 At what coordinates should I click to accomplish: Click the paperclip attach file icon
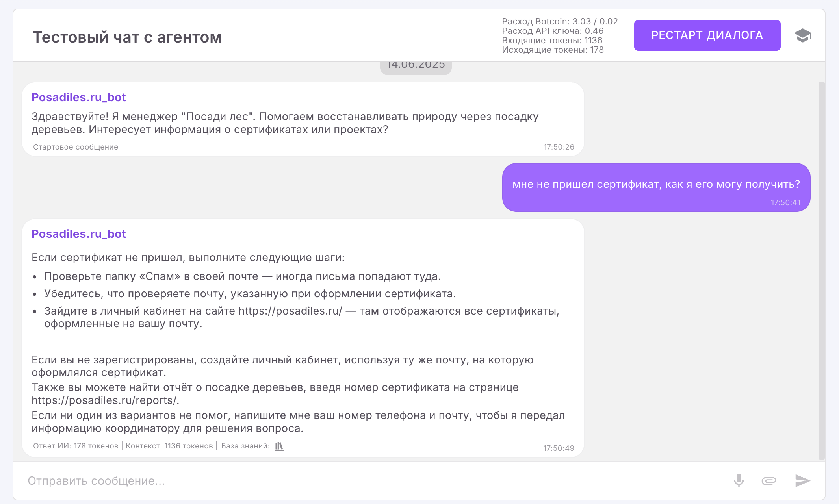tap(768, 480)
